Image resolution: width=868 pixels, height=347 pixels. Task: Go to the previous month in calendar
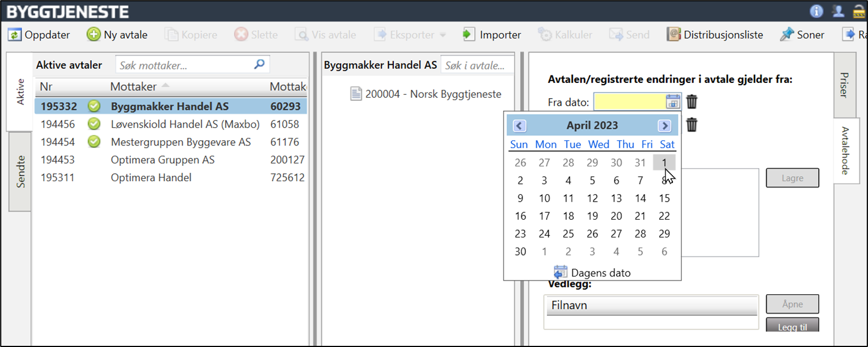520,126
